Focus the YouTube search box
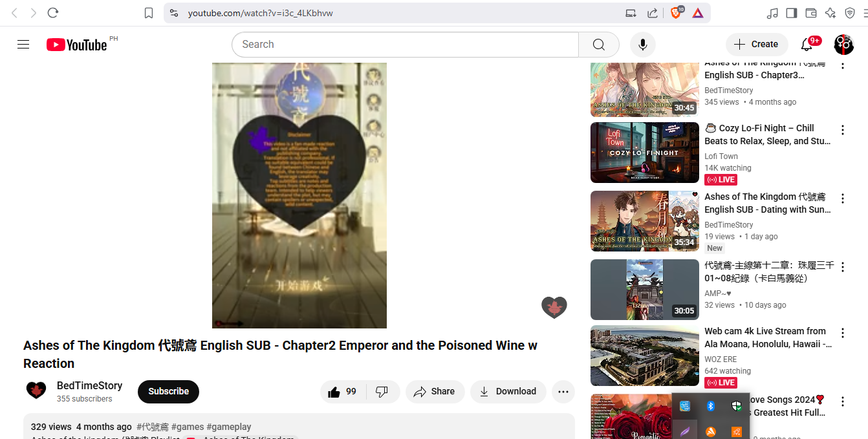This screenshot has height=439, width=868. point(405,45)
